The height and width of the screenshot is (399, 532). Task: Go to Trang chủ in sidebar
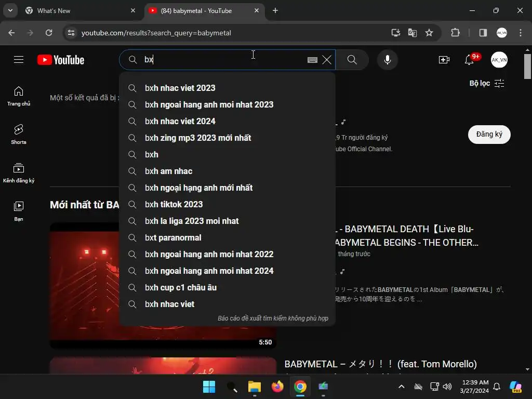[19, 96]
